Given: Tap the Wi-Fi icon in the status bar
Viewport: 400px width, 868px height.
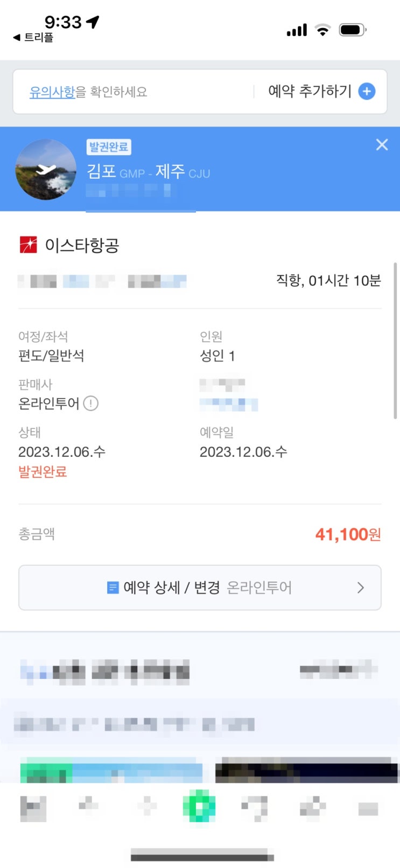Looking at the screenshot, I should (x=322, y=30).
